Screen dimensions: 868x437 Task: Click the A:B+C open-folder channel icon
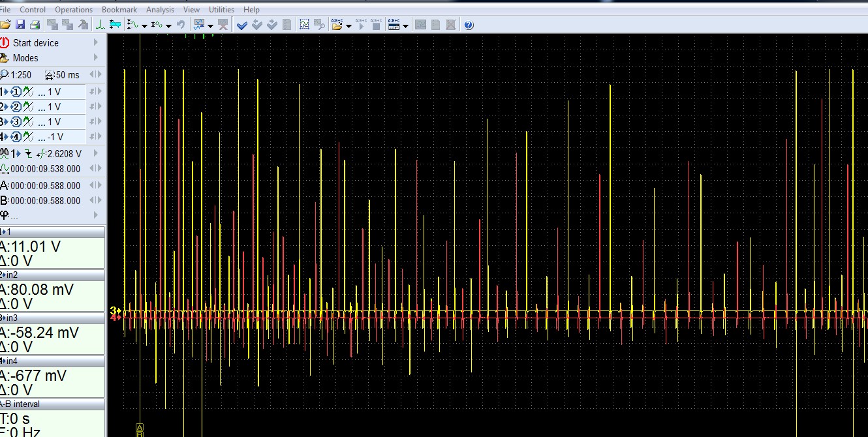pyautogui.click(x=337, y=25)
